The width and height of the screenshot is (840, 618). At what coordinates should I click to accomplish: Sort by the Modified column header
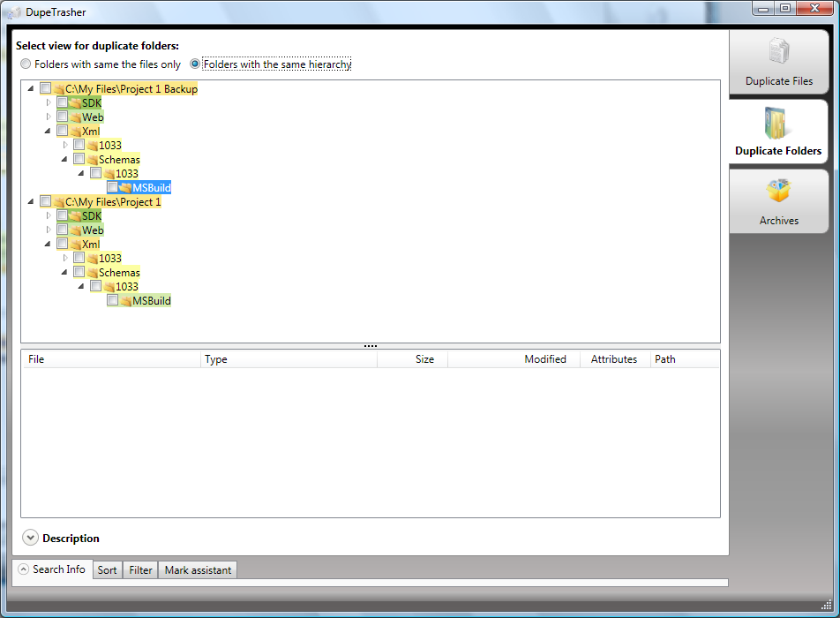pyautogui.click(x=514, y=359)
